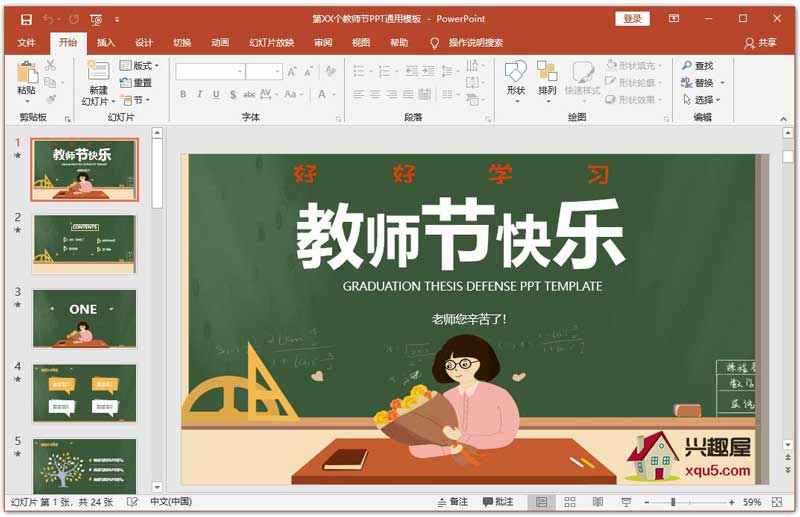Switch to reading view icon
The width and height of the screenshot is (800, 517).
(598, 502)
